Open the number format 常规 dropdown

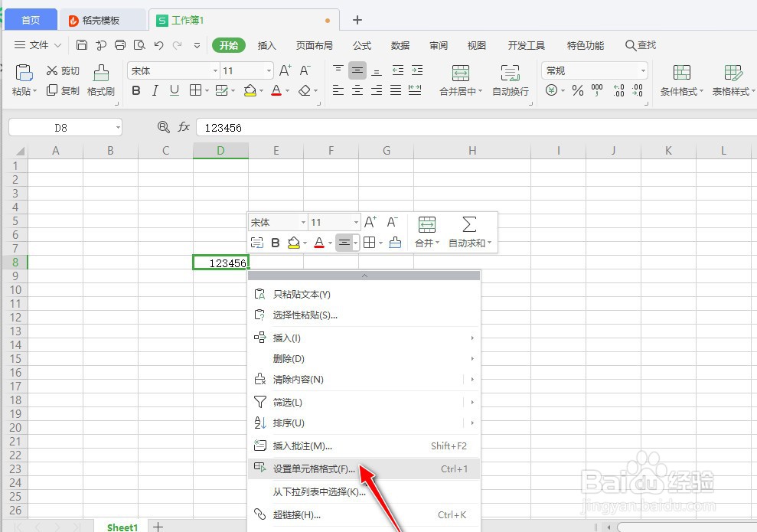(x=643, y=70)
